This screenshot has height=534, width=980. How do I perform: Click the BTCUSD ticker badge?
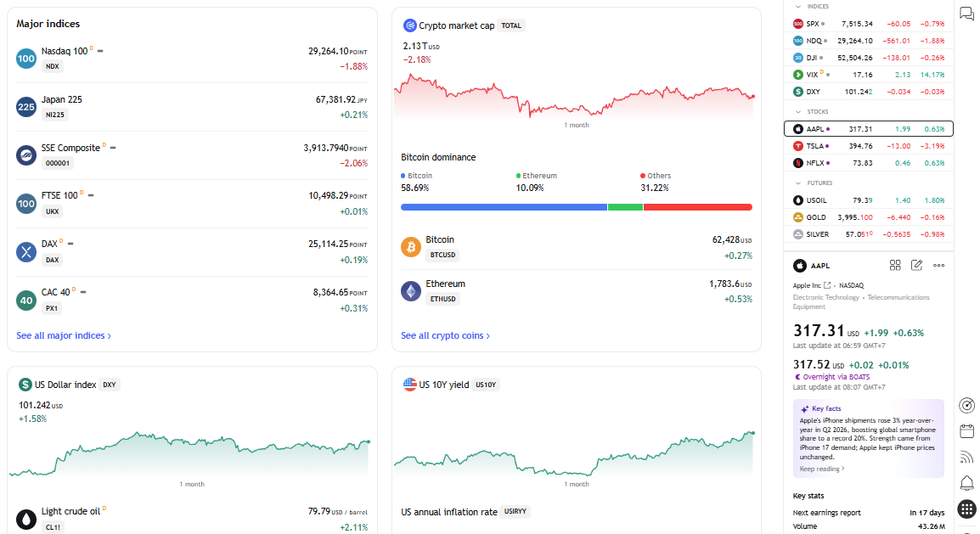[442, 255]
